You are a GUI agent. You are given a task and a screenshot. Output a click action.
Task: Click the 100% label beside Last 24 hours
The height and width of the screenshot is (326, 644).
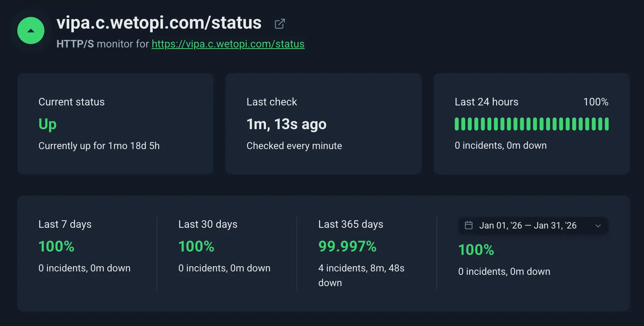[x=595, y=102]
